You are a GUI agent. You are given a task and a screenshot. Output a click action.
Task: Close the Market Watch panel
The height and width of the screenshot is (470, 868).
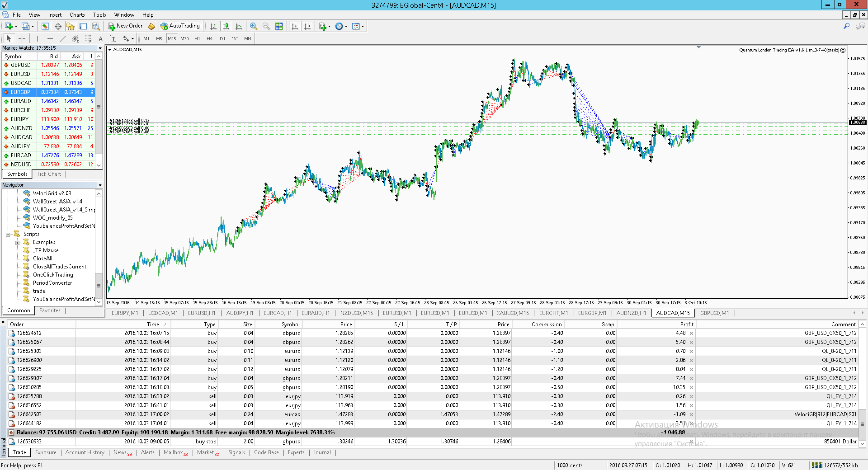pos(100,48)
